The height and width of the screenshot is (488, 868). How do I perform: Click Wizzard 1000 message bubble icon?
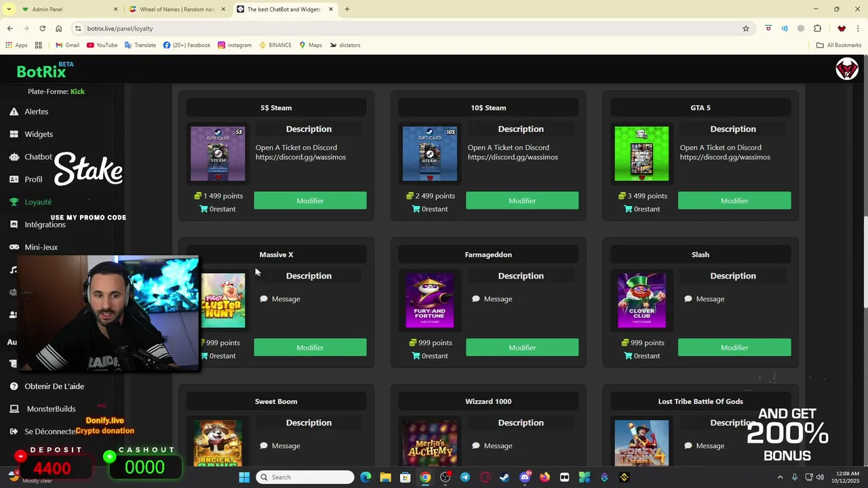coord(476,446)
